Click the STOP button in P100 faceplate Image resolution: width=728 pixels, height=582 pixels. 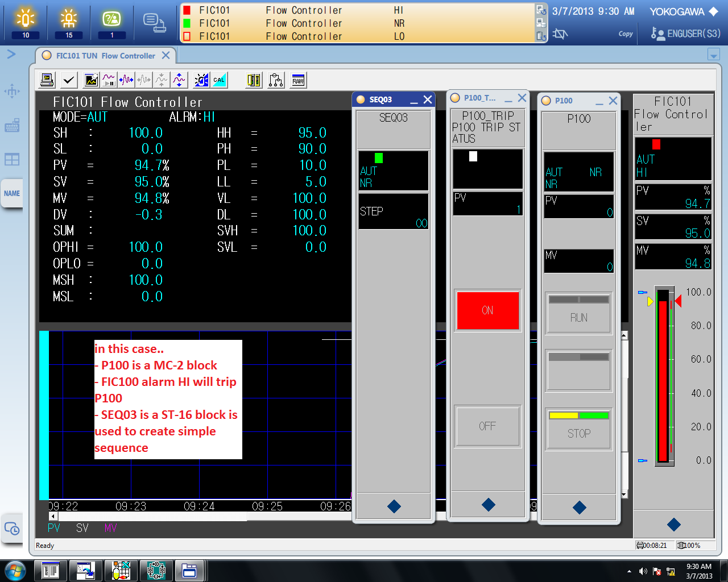pos(578,429)
